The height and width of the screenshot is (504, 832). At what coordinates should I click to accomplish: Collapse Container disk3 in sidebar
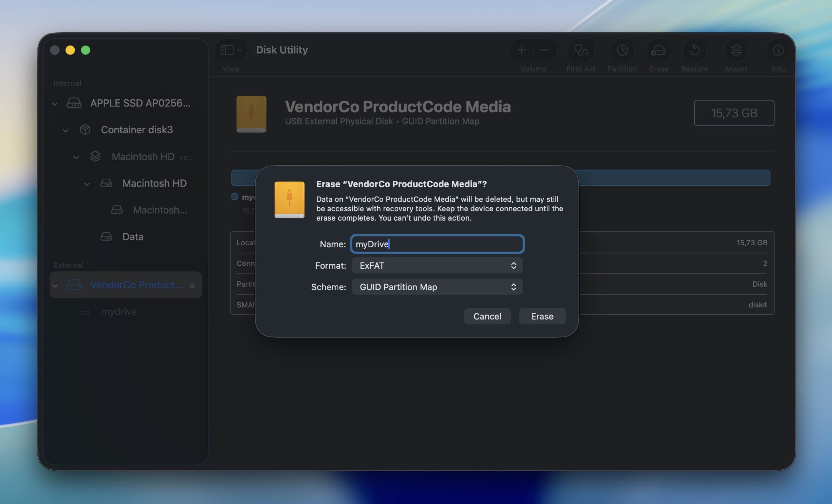(65, 130)
